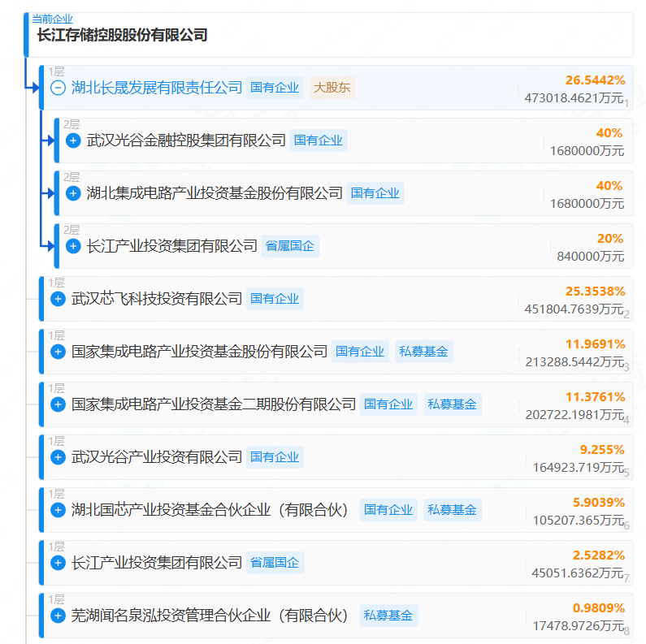The image size is (646, 644).
Task: Click the 164923.719万元 amount
Action: [579, 467]
